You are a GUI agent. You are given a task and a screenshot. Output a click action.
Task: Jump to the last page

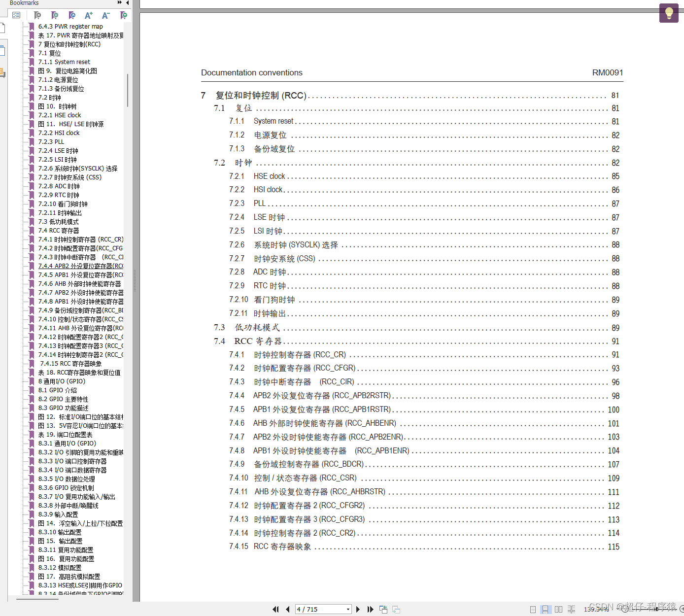click(370, 610)
